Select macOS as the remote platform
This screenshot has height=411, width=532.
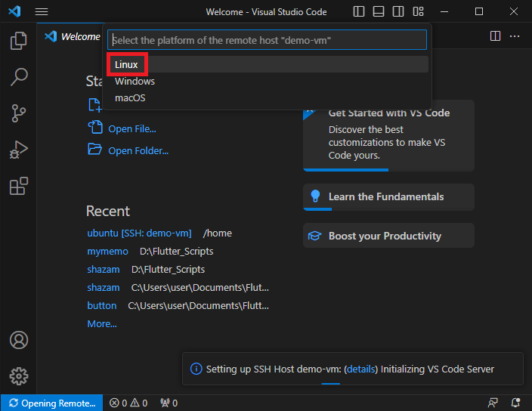point(268,98)
